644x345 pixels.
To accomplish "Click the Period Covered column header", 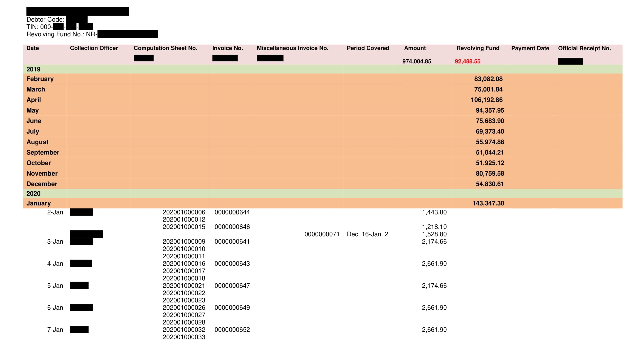I will tap(368, 48).
